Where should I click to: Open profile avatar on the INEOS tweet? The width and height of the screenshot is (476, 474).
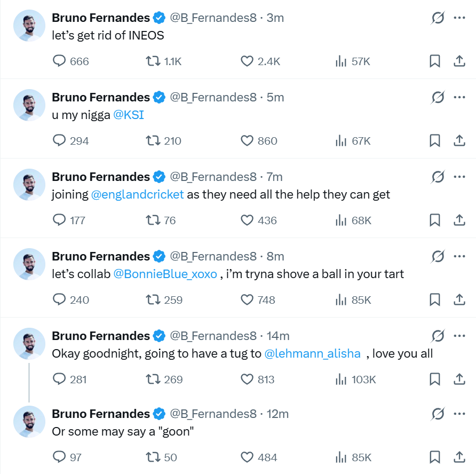coord(29,26)
